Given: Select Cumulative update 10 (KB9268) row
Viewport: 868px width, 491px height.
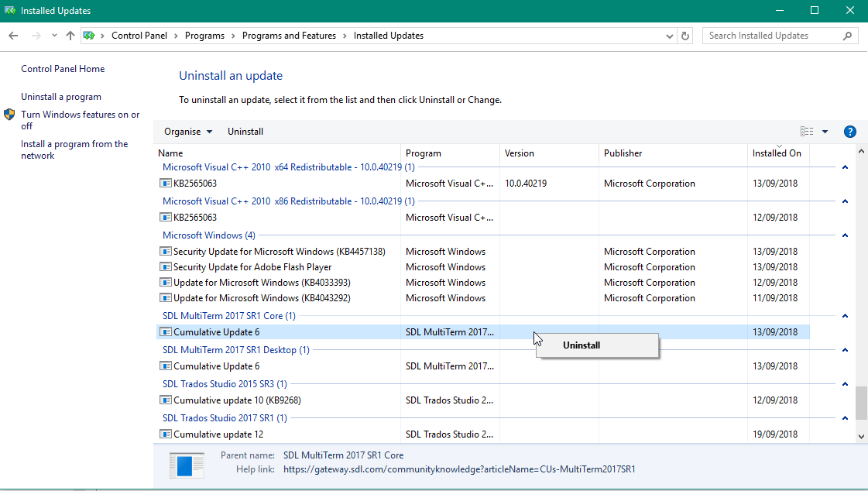Looking at the screenshot, I should 237,400.
